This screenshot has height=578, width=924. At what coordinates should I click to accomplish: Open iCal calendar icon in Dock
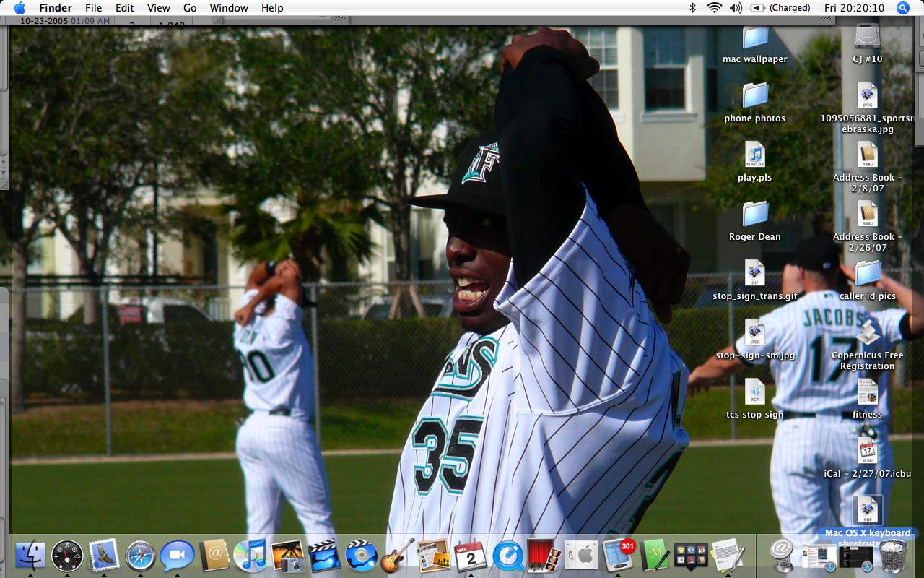471,556
